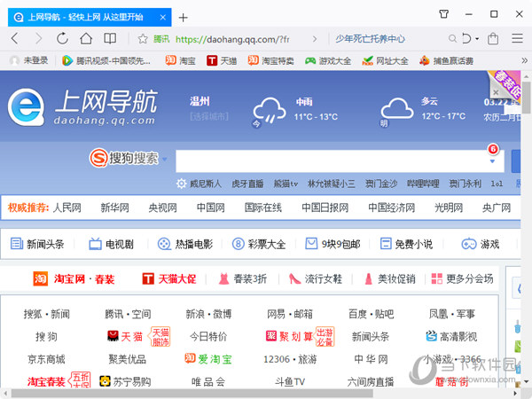Viewport: 532px width, 399px height.
Task: Open 腾讯视频 bookmark
Action: [106, 61]
